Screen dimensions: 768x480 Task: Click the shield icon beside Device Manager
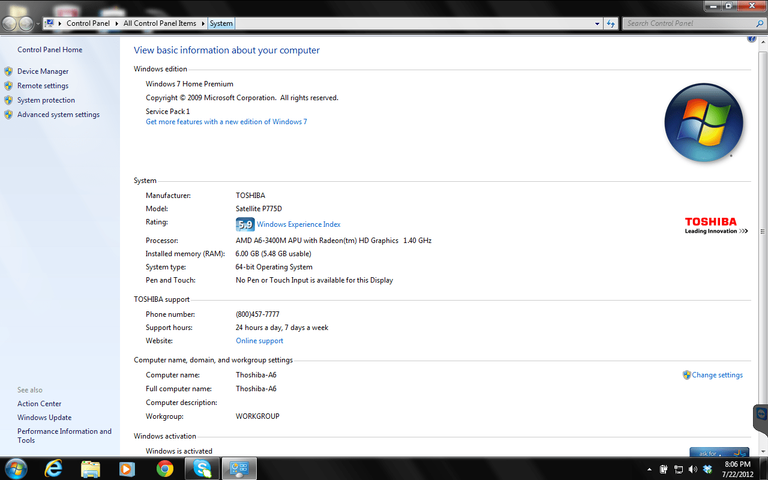pyautogui.click(x=8, y=72)
